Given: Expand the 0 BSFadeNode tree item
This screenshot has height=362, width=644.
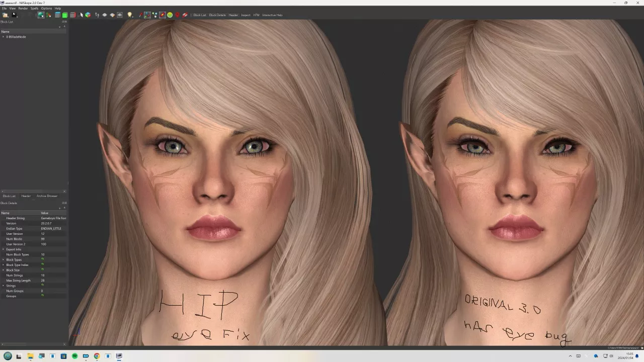Looking at the screenshot, I should (x=3, y=37).
